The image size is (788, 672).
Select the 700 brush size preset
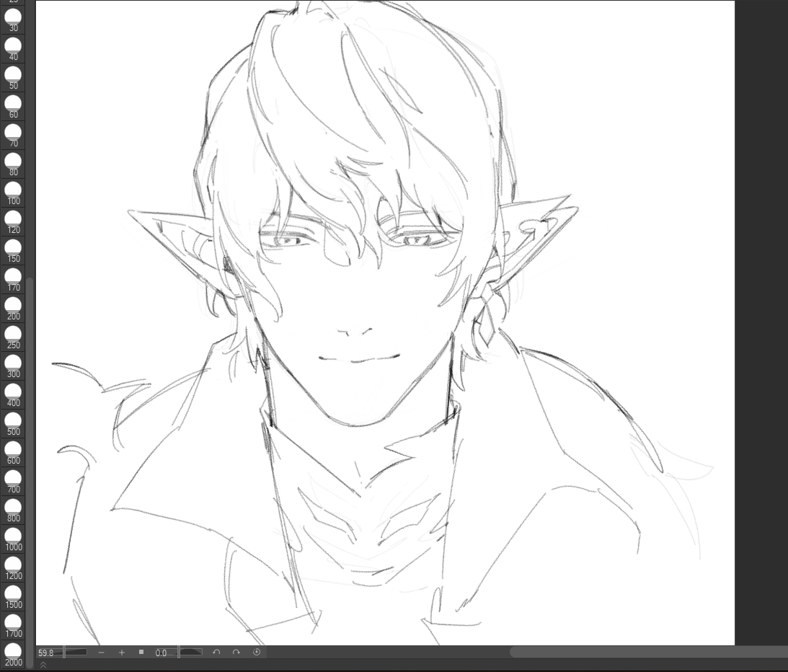pyautogui.click(x=13, y=481)
